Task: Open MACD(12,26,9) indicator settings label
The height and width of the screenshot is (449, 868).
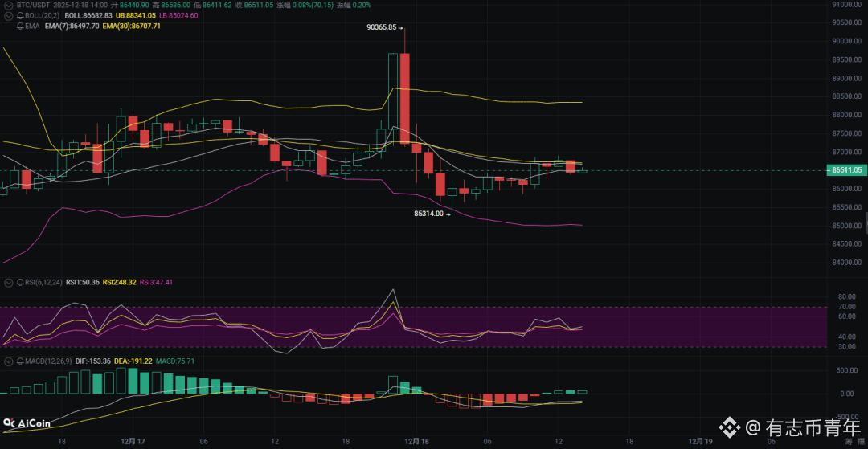Action: pyautogui.click(x=48, y=361)
